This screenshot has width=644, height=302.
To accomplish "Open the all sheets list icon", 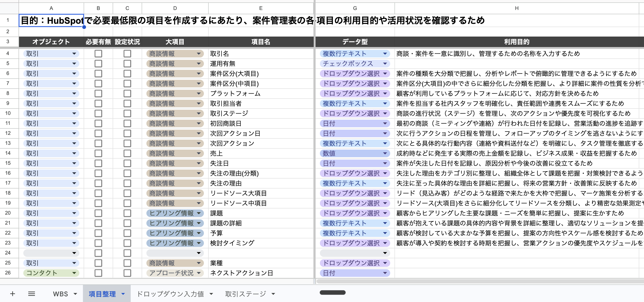I will point(32,294).
